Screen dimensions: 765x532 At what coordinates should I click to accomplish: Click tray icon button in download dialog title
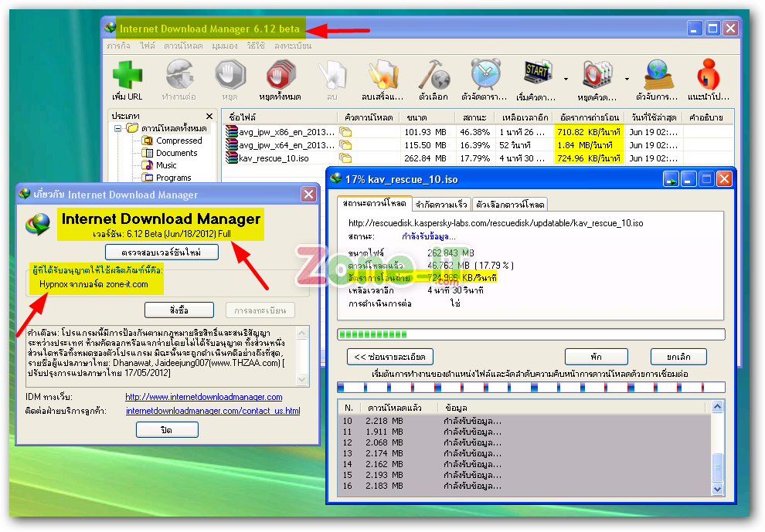click(671, 179)
